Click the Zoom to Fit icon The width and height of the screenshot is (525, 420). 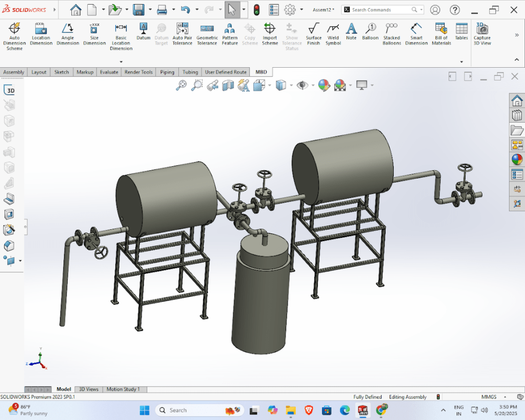pyautogui.click(x=181, y=86)
